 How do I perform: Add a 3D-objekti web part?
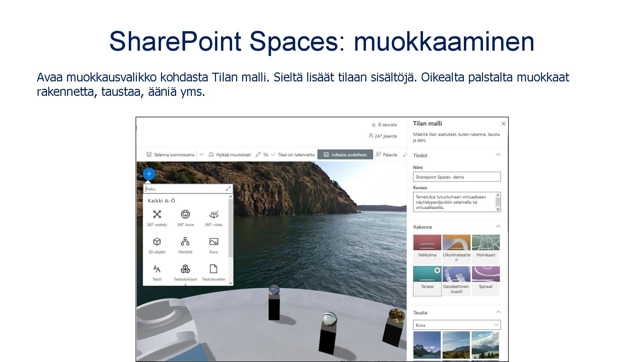tap(157, 245)
